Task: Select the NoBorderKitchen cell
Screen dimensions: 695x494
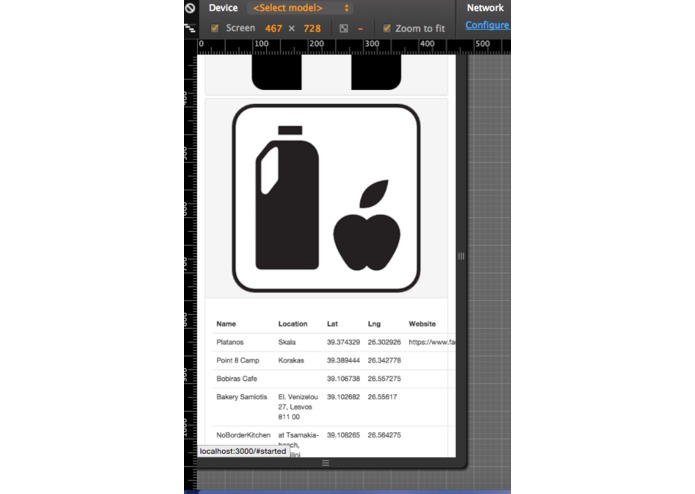Action: [x=243, y=435]
